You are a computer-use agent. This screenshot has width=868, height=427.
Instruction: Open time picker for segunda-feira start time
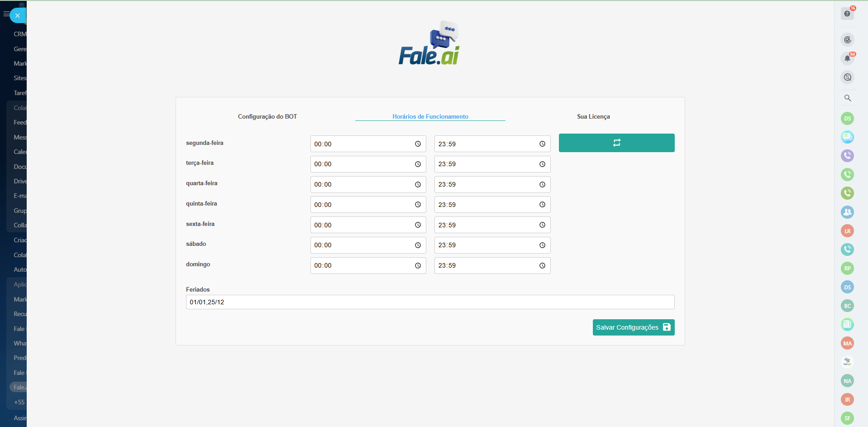click(x=418, y=144)
